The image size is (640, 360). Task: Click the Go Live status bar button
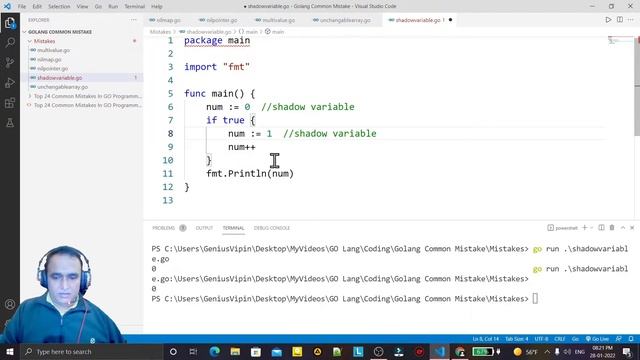(597, 339)
